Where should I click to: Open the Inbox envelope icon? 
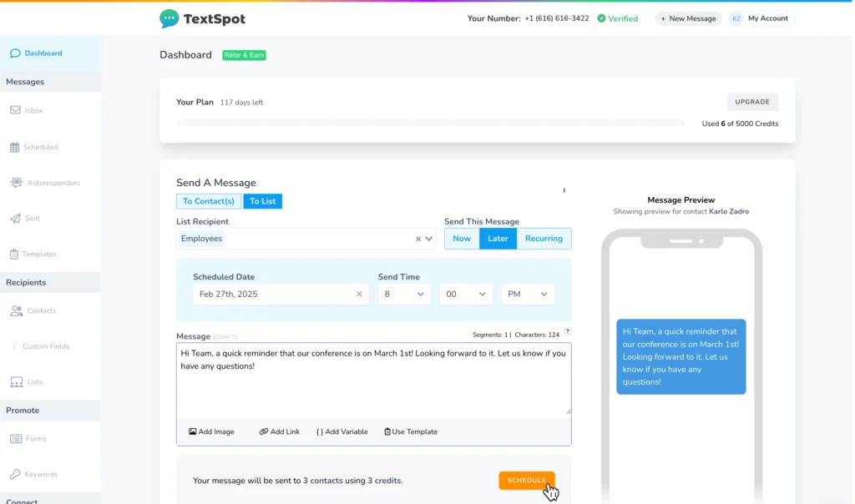15,110
